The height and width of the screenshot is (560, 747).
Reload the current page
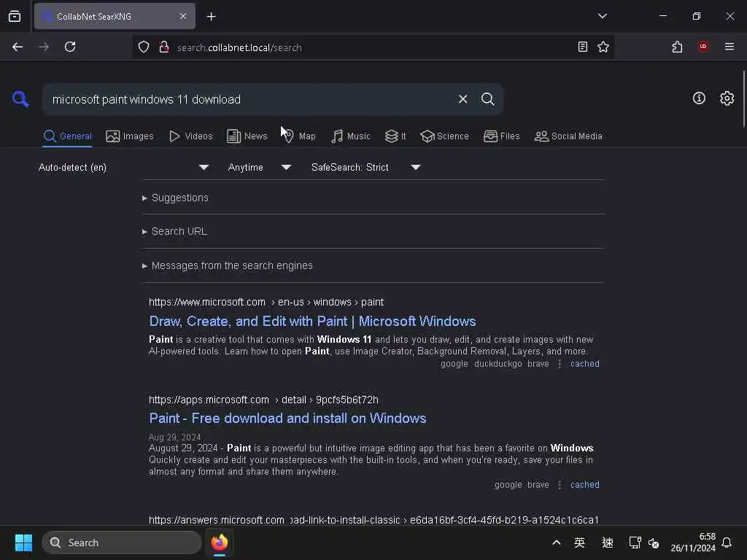click(x=70, y=47)
